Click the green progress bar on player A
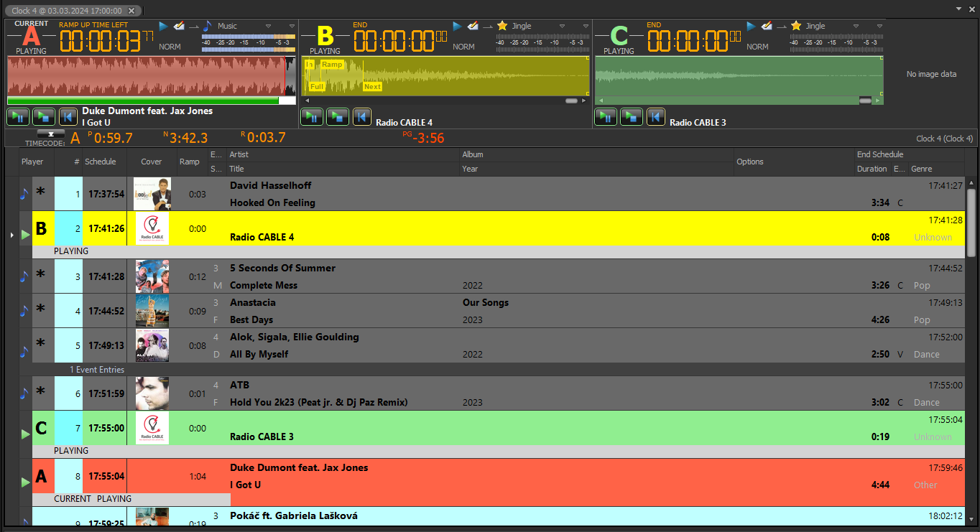Image resolution: width=980 pixels, height=532 pixels. 143,101
